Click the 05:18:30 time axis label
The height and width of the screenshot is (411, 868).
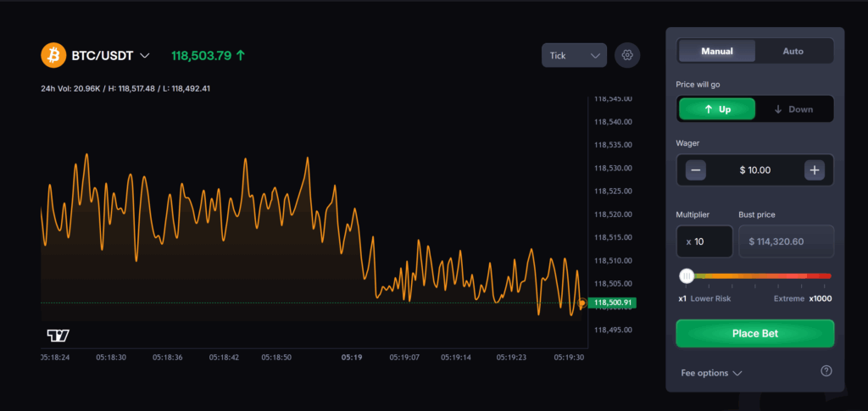tap(111, 358)
